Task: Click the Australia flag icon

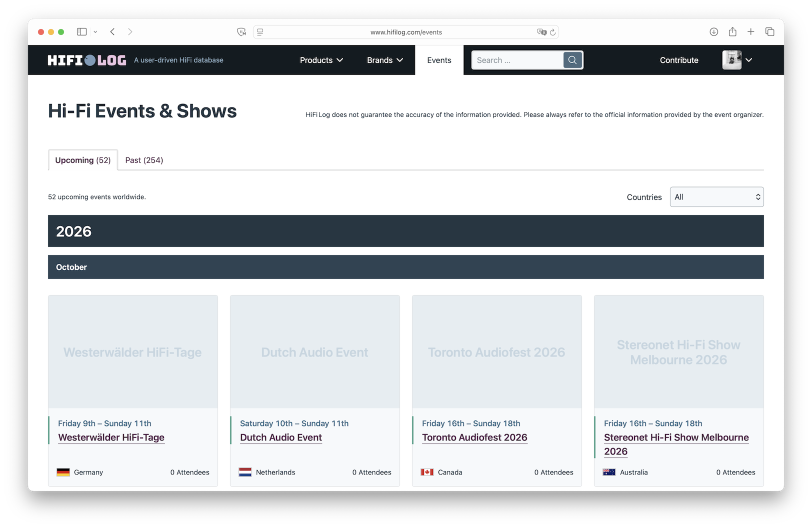Action: [609, 472]
